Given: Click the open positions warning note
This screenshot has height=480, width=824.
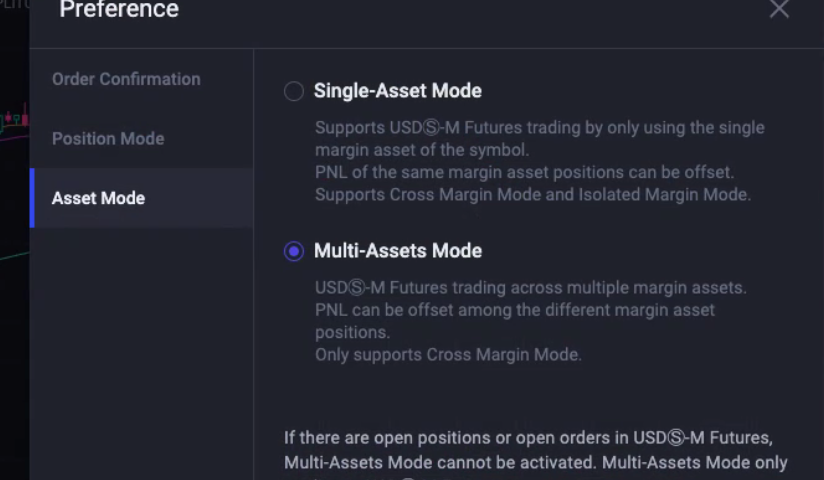Looking at the screenshot, I should [x=536, y=451].
